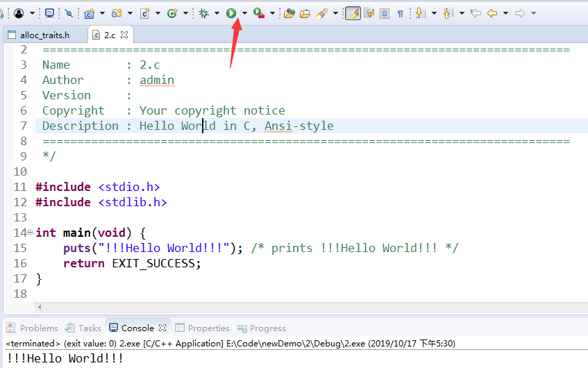Open the New Class dropdown arrow

click(x=185, y=13)
